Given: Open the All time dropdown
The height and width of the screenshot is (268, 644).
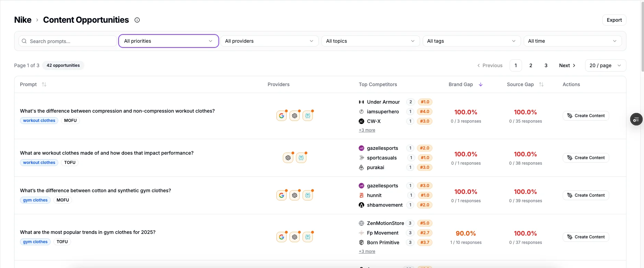Looking at the screenshot, I should click(573, 41).
